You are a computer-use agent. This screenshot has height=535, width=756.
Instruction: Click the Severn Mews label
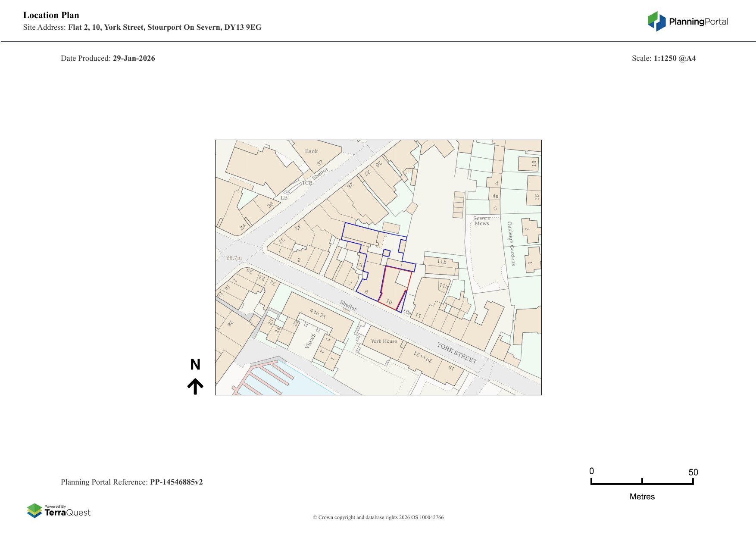[482, 221]
